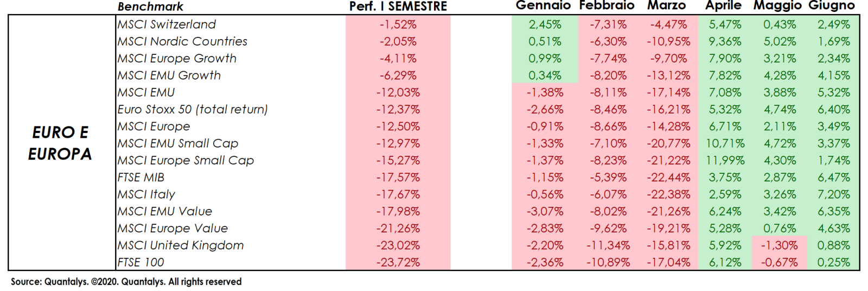Screen dimensions: 868x291
Task: Click the Gennaio column header
Action: (543, 6)
